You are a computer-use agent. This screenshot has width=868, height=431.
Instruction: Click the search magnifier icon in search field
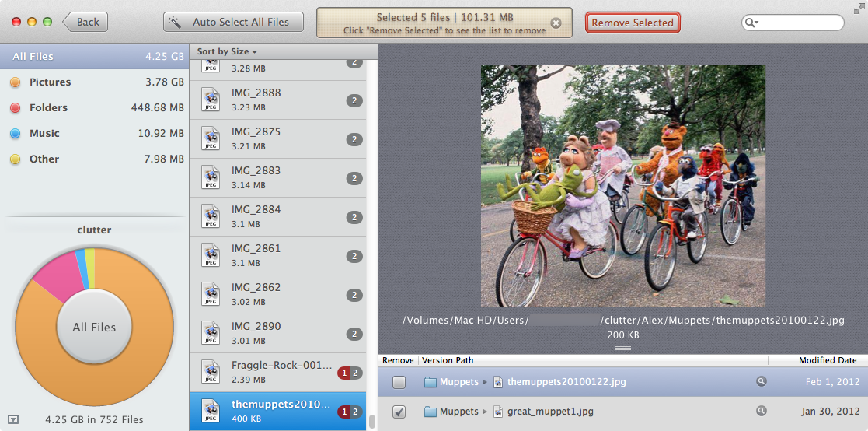[751, 23]
